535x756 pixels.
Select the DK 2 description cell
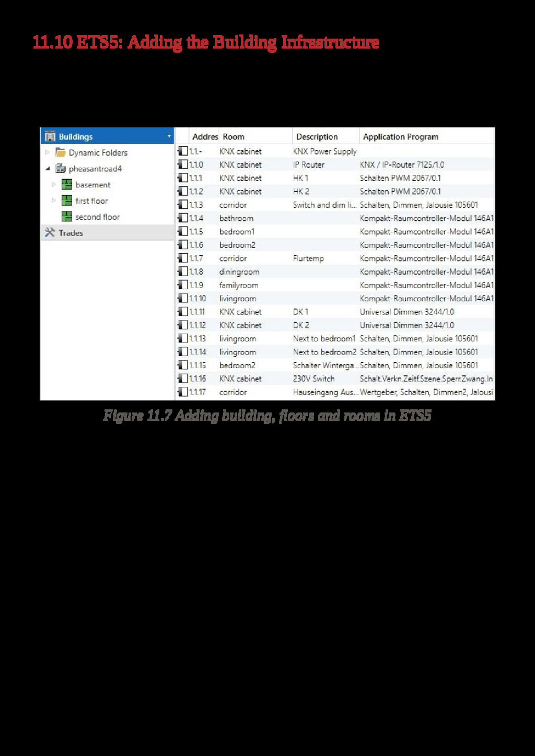click(x=301, y=325)
